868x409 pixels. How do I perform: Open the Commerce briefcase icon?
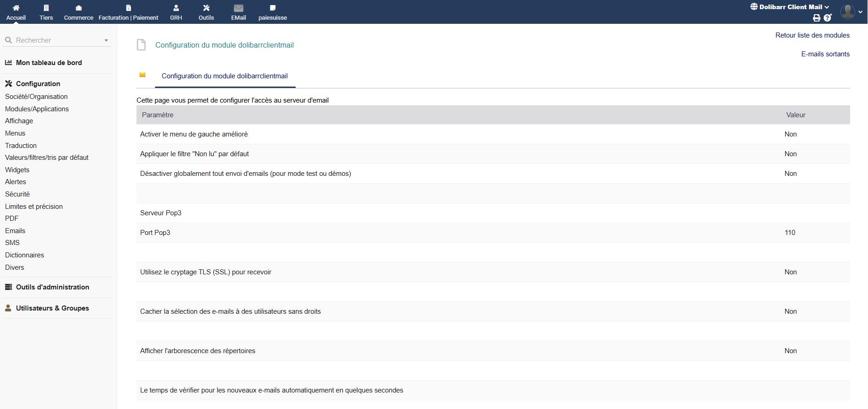(x=78, y=8)
